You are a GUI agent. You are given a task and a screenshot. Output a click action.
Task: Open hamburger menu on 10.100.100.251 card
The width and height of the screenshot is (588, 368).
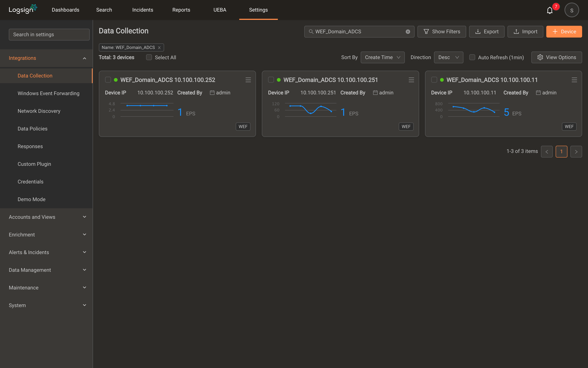[411, 80]
